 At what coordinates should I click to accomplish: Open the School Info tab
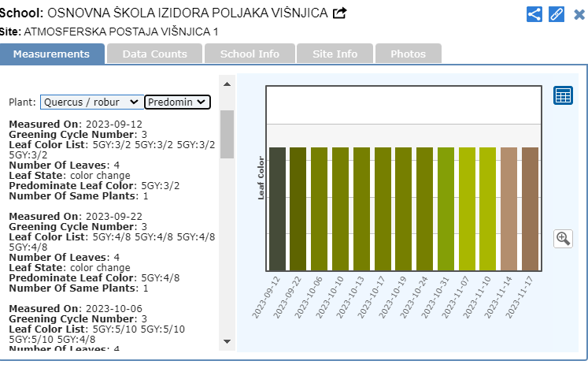tap(250, 54)
